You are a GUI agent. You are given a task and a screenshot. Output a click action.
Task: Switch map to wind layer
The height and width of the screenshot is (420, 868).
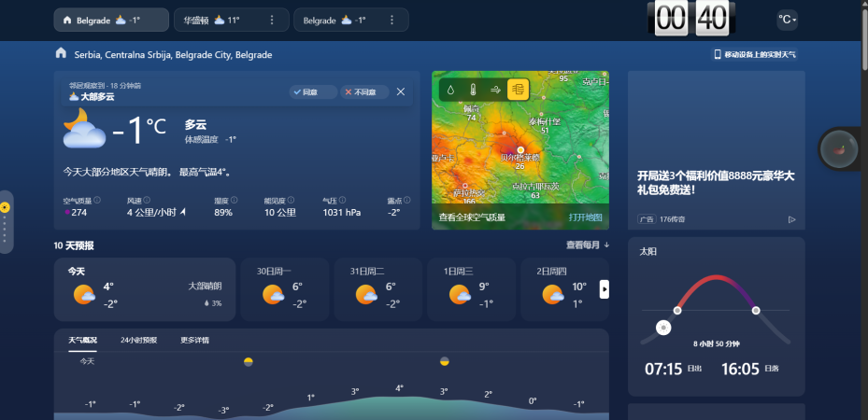coord(495,90)
